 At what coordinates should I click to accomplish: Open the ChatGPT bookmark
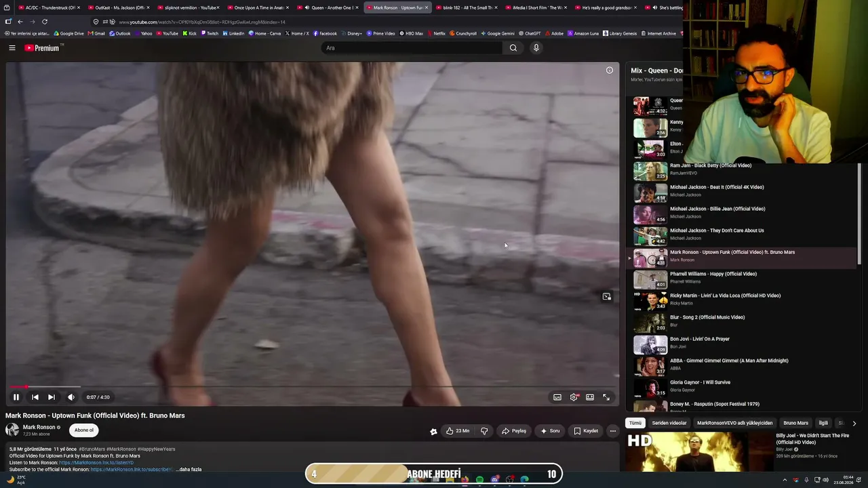(x=530, y=33)
